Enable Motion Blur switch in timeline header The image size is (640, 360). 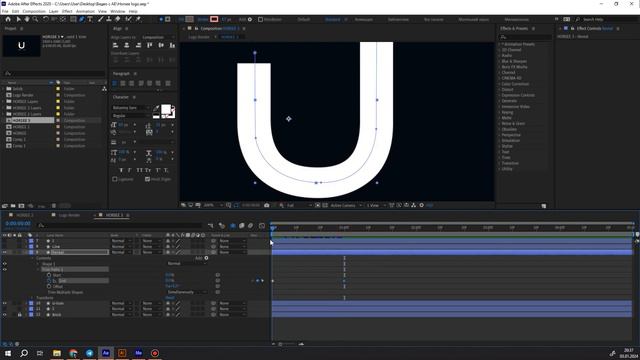pyautogui.click(x=251, y=225)
